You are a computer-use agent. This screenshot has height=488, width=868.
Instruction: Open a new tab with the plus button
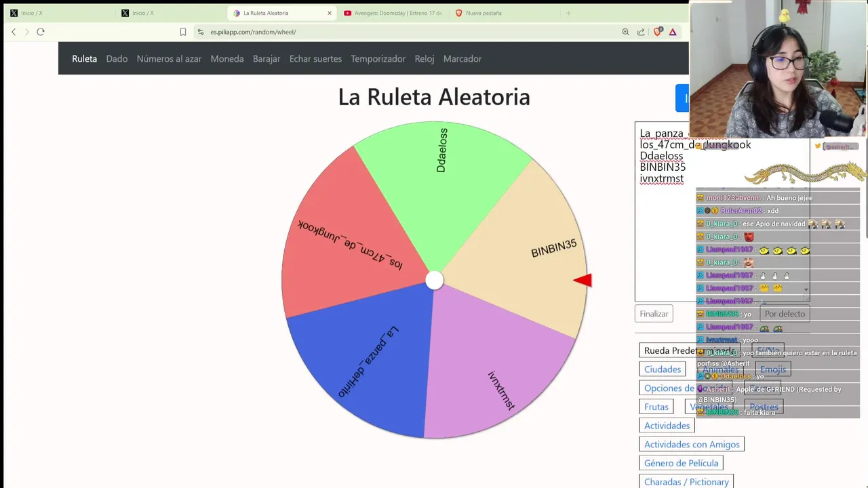click(x=568, y=13)
